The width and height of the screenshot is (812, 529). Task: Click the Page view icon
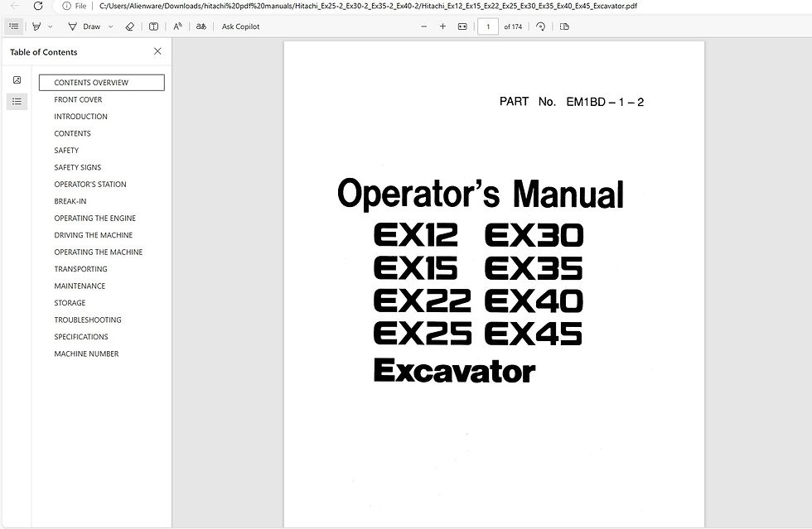pos(564,26)
